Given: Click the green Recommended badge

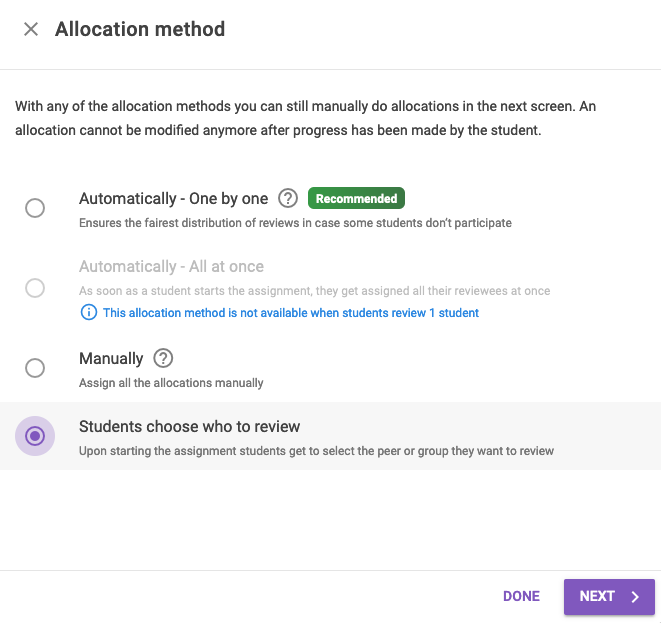Looking at the screenshot, I should pos(356,198).
